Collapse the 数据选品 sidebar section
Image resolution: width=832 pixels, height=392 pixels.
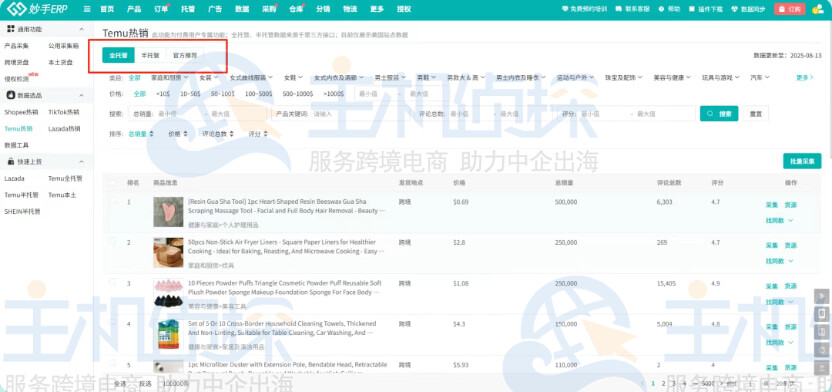point(82,95)
